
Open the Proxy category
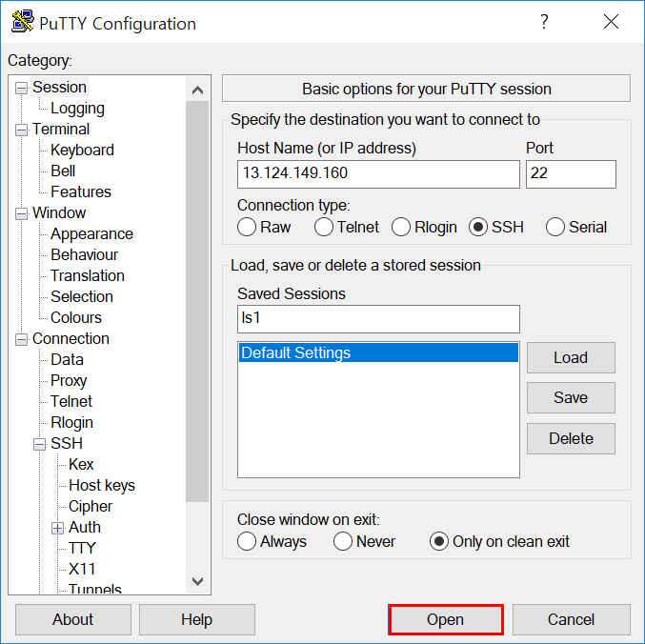tap(69, 381)
